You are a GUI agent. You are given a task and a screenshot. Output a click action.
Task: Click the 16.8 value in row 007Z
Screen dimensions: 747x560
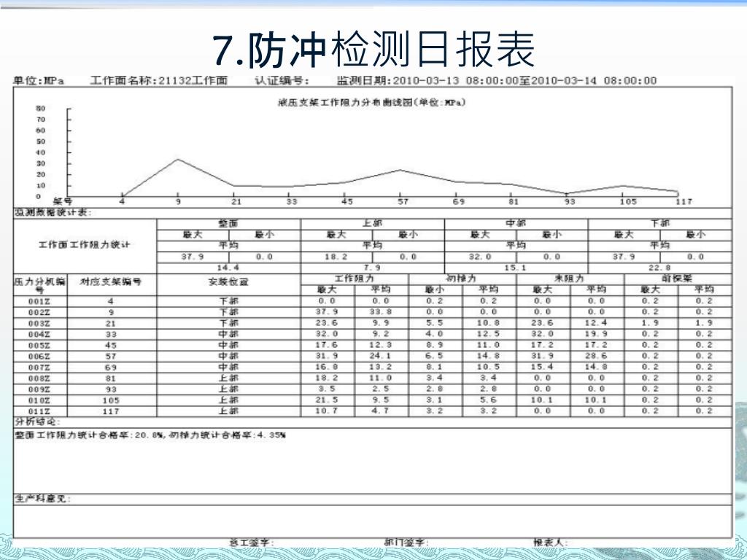pyautogui.click(x=326, y=367)
